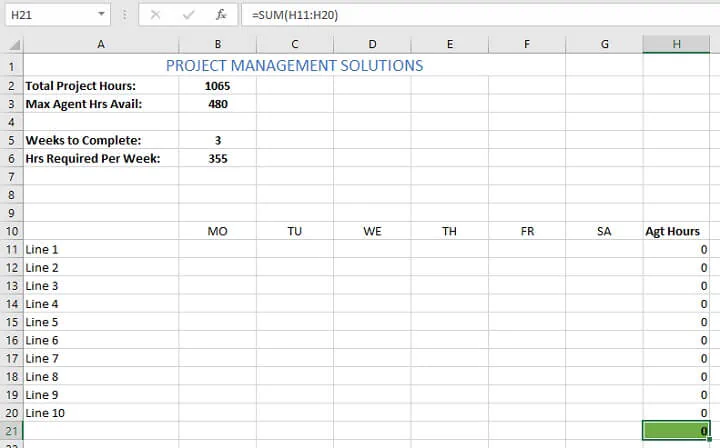The width and height of the screenshot is (720, 448).
Task: Click the 'Line 5' cell
Action: [x=101, y=322]
